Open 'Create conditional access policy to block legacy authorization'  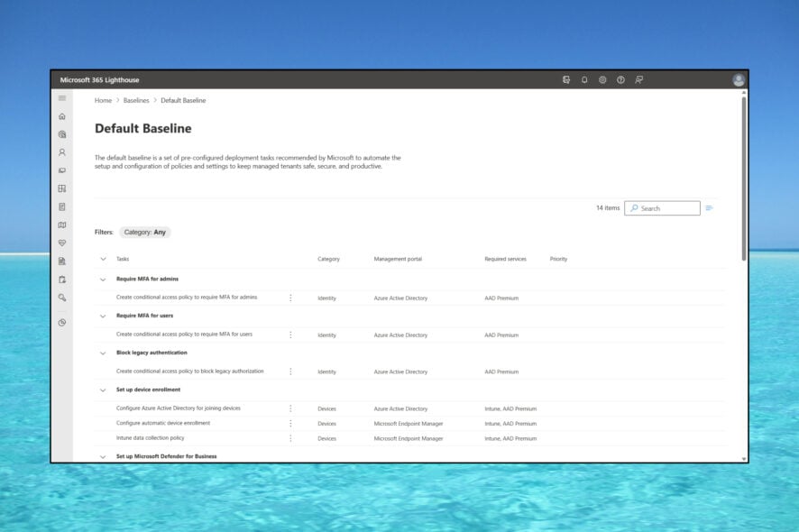pos(189,371)
